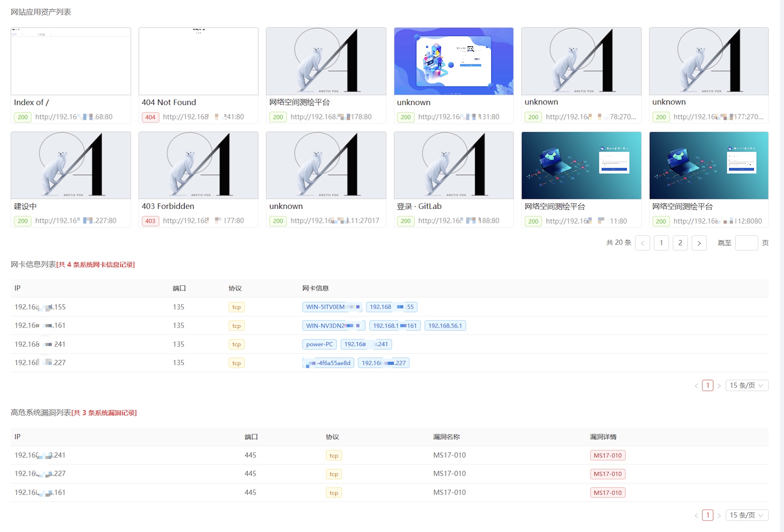Click next arrow in network card pagination
The image size is (784, 532).
click(719, 386)
